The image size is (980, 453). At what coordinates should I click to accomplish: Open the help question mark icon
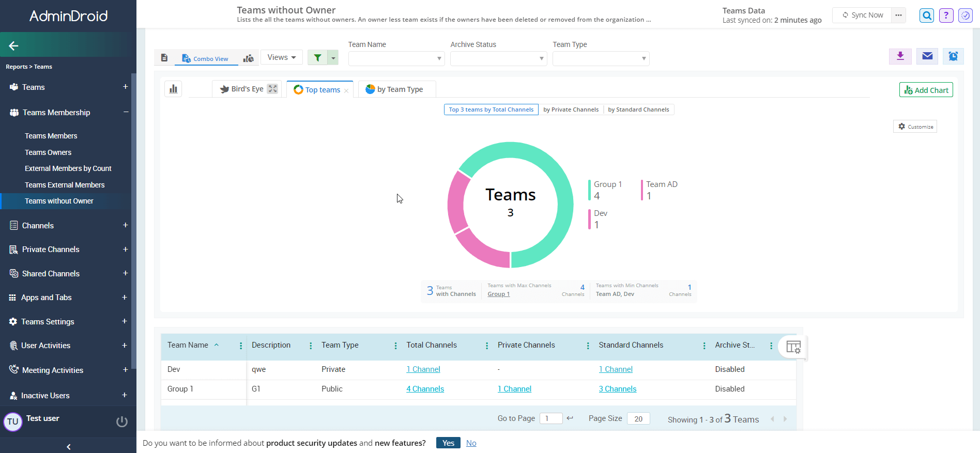point(946,15)
